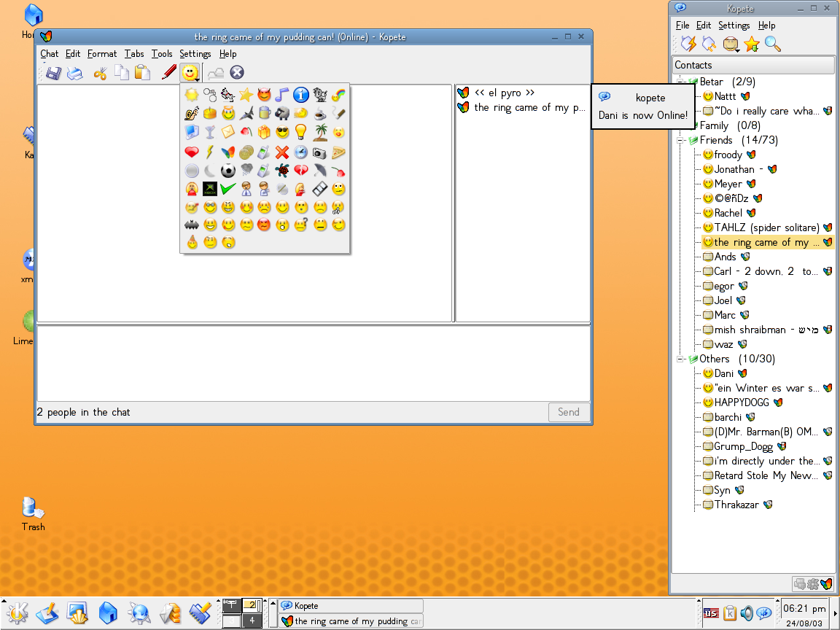Insert the snail emoticon
The image size is (840, 630).
coord(192,114)
